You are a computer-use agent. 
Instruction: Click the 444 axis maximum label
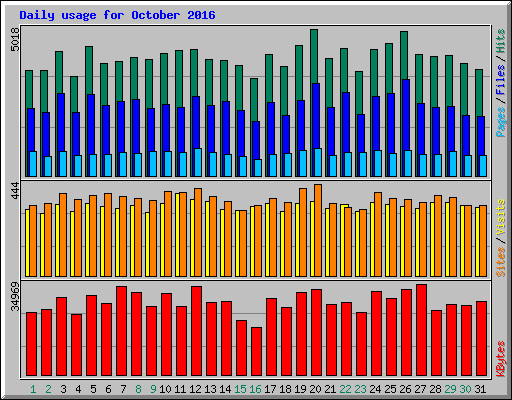pos(15,190)
